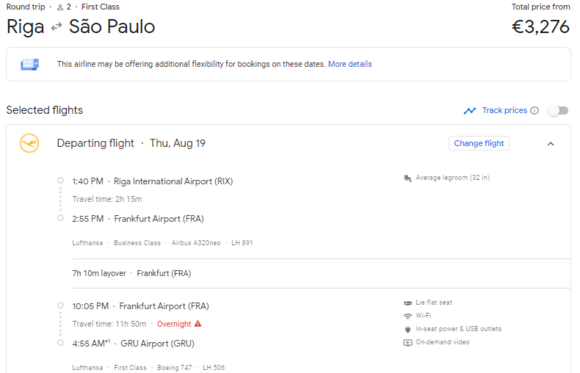The image size is (580, 373).
Task: Click the Departing flight Thu, Aug 19 header
Action: click(x=131, y=143)
